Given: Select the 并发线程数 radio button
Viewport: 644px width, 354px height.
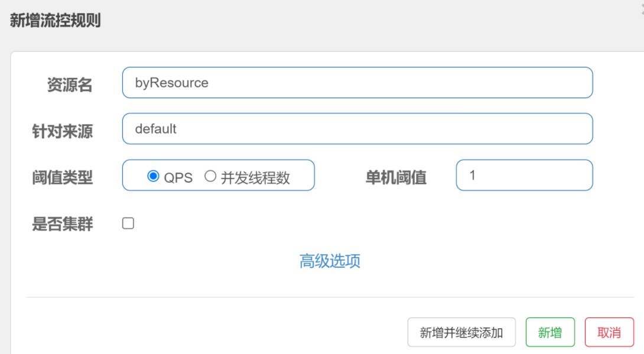Looking at the screenshot, I should click(210, 176).
